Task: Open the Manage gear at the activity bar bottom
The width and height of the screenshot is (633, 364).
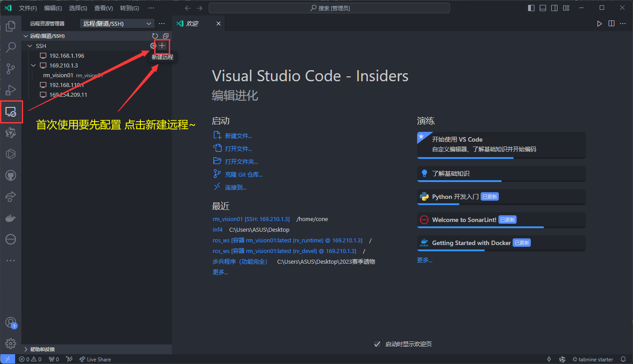Action: pos(11,344)
